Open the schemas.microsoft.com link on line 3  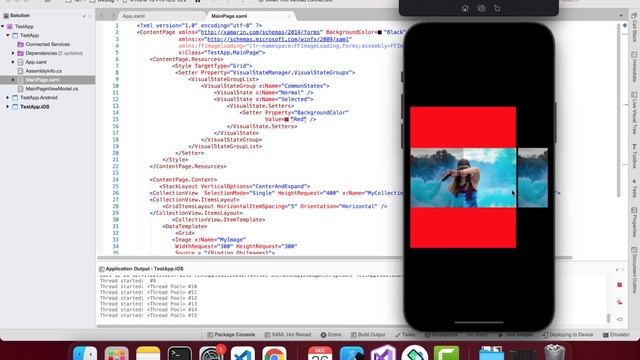[278, 39]
